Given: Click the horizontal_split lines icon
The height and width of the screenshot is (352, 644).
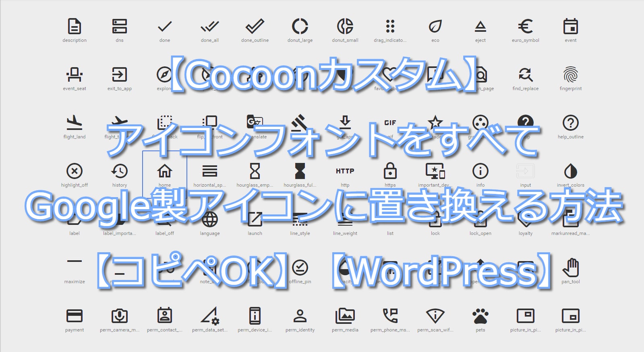Looking at the screenshot, I should (x=210, y=171).
